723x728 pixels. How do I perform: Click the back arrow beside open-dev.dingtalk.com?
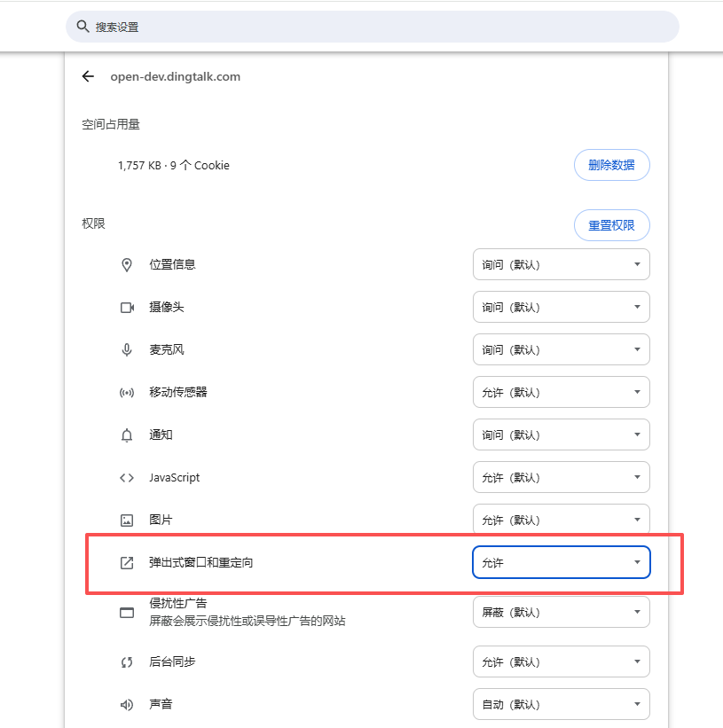coord(88,76)
